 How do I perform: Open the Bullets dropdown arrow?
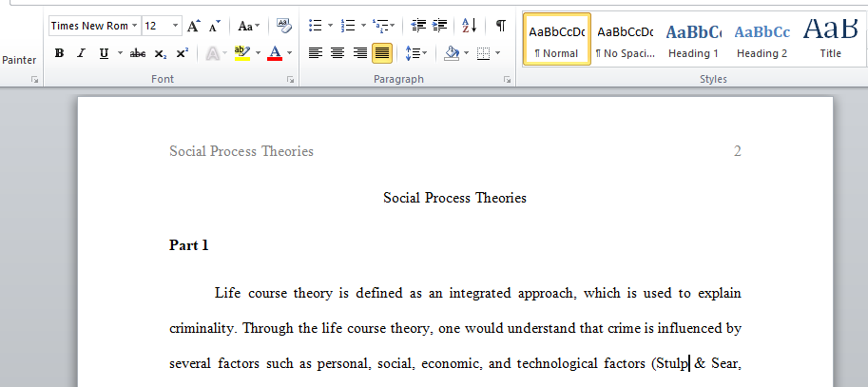point(331,26)
